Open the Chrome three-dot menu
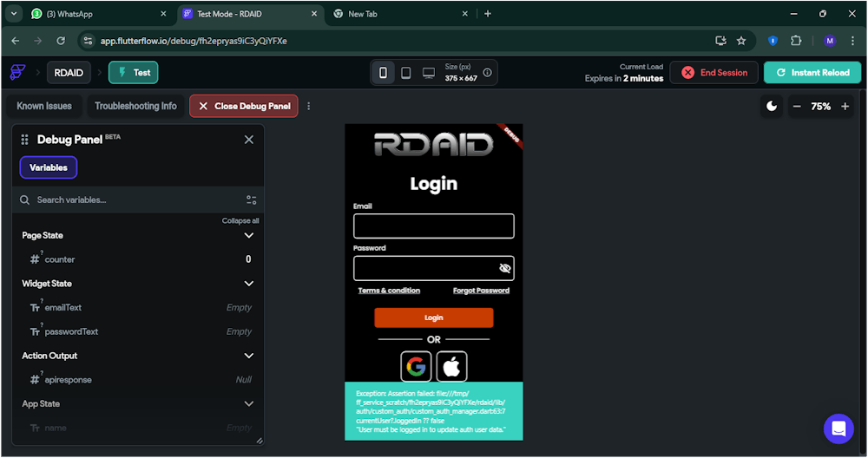 tap(852, 41)
